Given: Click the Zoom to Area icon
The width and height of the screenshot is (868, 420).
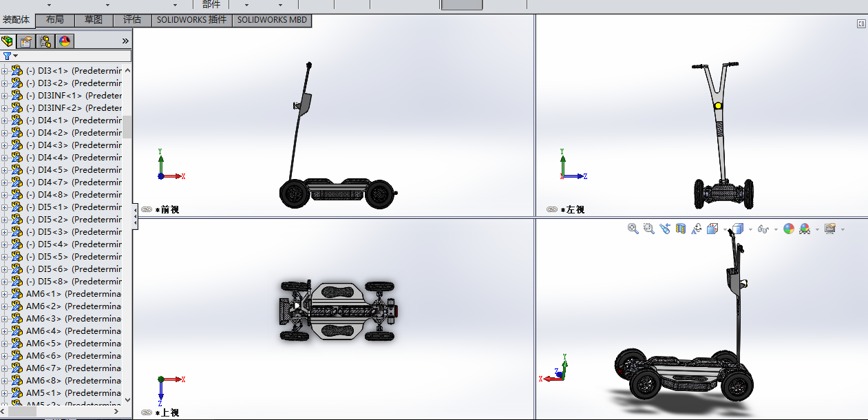Looking at the screenshot, I should 648,229.
